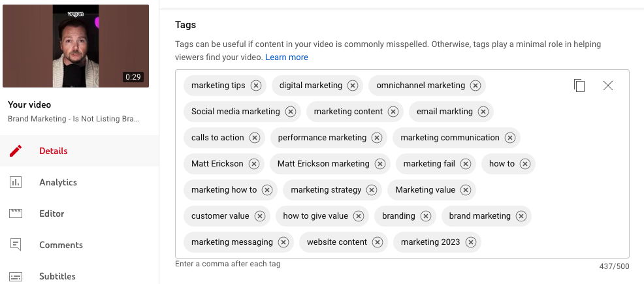Viewport: 644px width, 284px height.
Task: Open the Details section
Action: tap(79, 151)
